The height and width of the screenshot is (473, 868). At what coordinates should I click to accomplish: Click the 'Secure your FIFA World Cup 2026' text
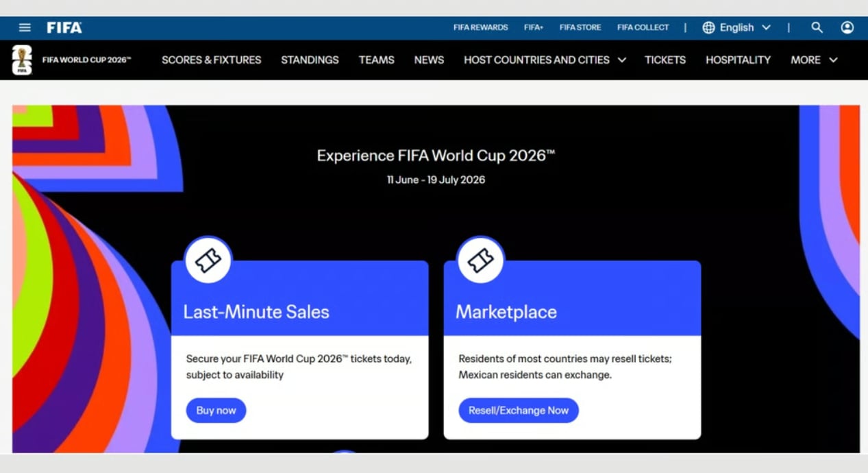coord(299,367)
